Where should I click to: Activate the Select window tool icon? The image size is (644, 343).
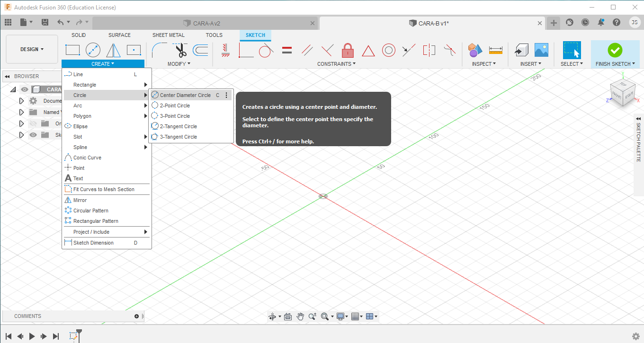click(572, 50)
